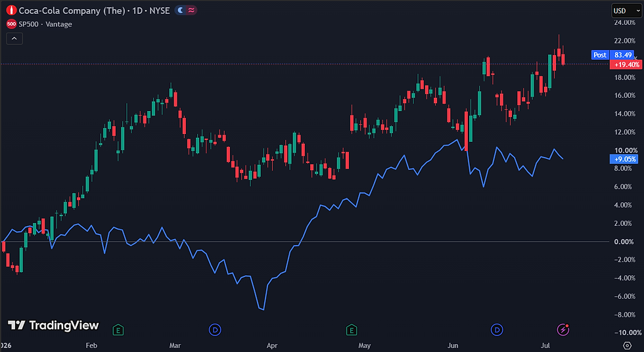Click the pink approximate-data indicator icon

click(191, 11)
